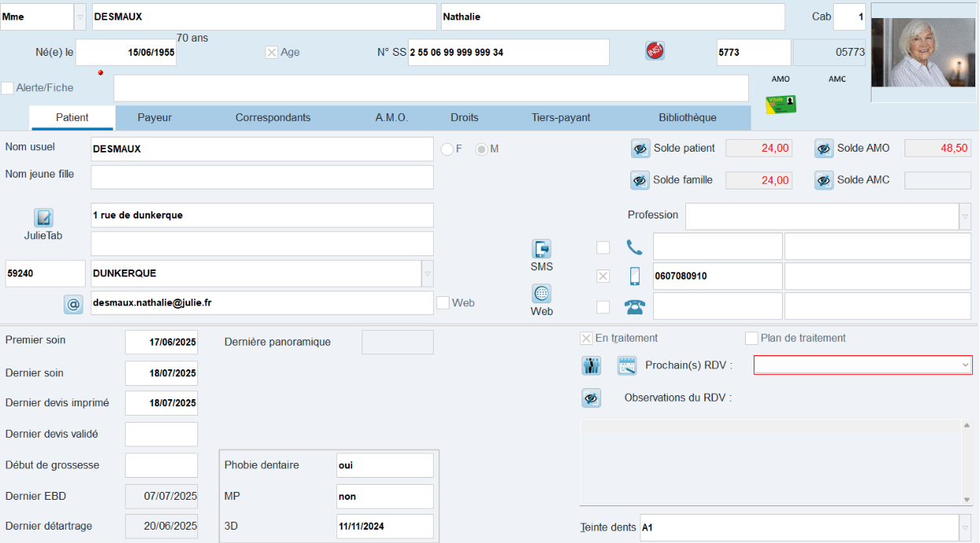The height and width of the screenshot is (543, 980).
Task: Click the patient photo thumbnail
Action: point(923,53)
